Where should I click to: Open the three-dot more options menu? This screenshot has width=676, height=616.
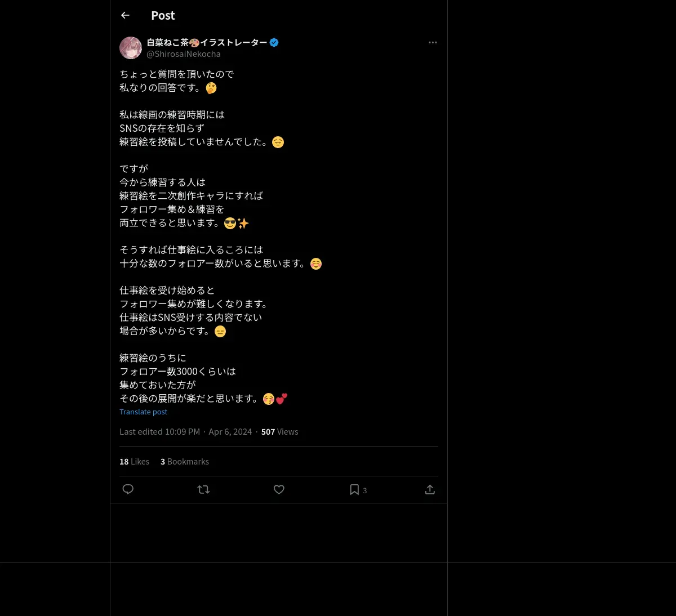(x=433, y=42)
